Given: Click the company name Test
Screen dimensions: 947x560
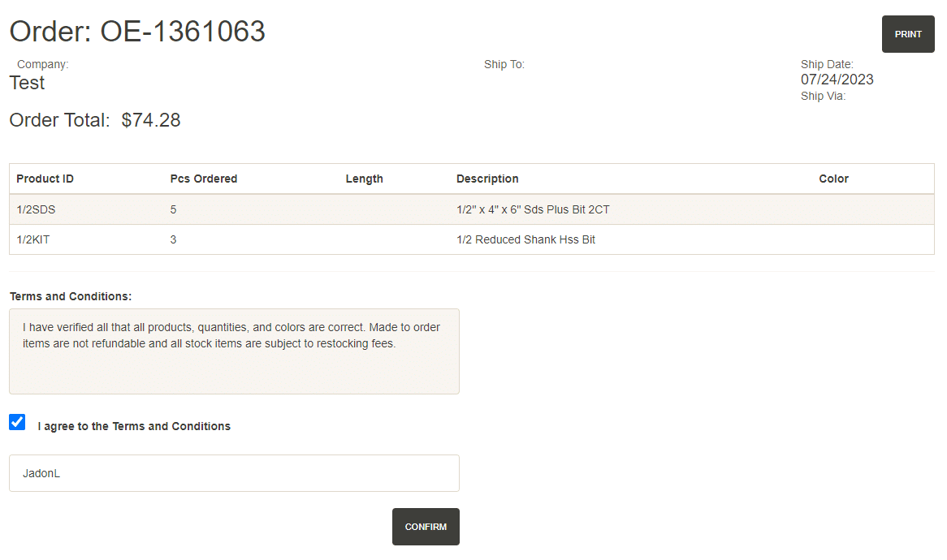Looking at the screenshot, I should (x=27, y=83).
